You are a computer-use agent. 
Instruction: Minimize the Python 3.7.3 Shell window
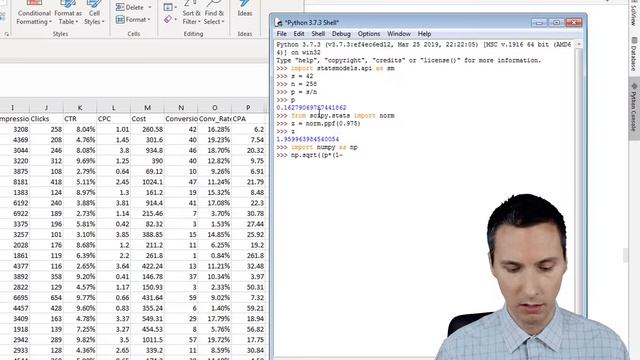539,22
